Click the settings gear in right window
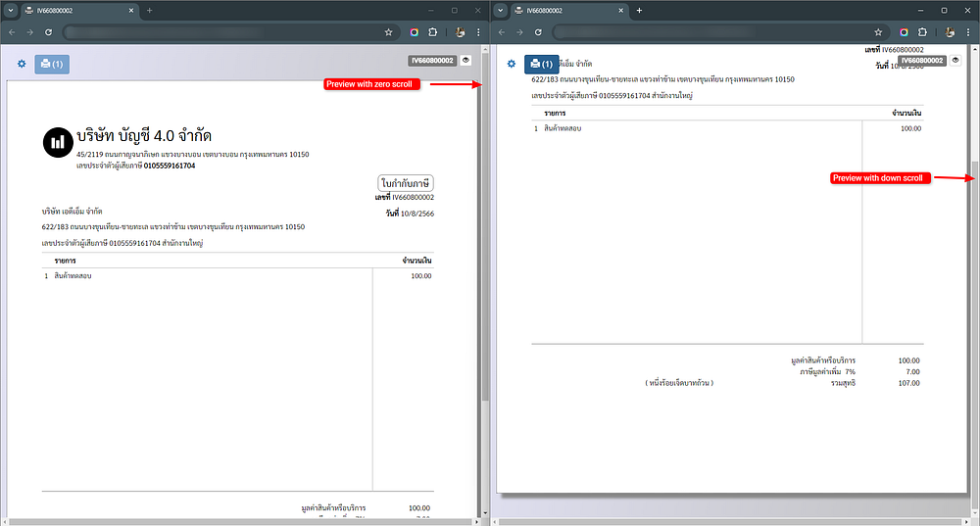The image size is (980, 526). (x=511, y=65)
